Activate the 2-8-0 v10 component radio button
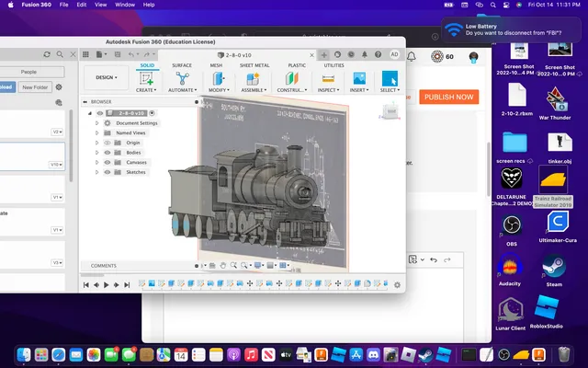The image size is (588, 368). [x=152, y=113]
